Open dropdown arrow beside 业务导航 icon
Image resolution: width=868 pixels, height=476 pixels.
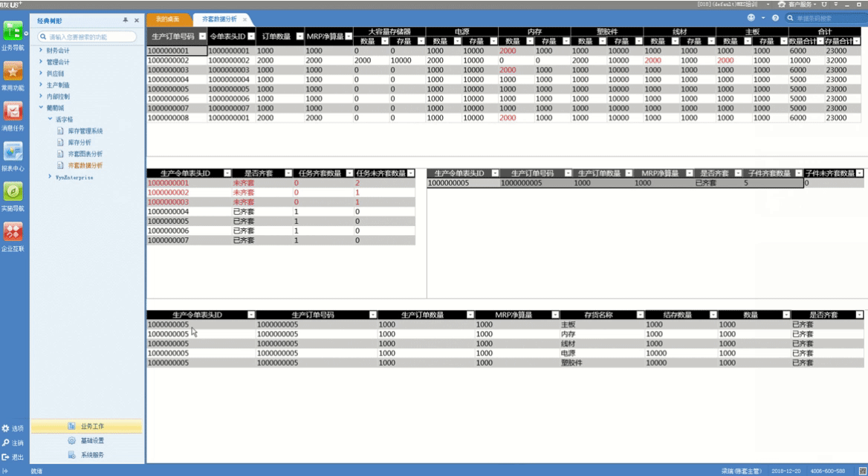click(26, 33)
